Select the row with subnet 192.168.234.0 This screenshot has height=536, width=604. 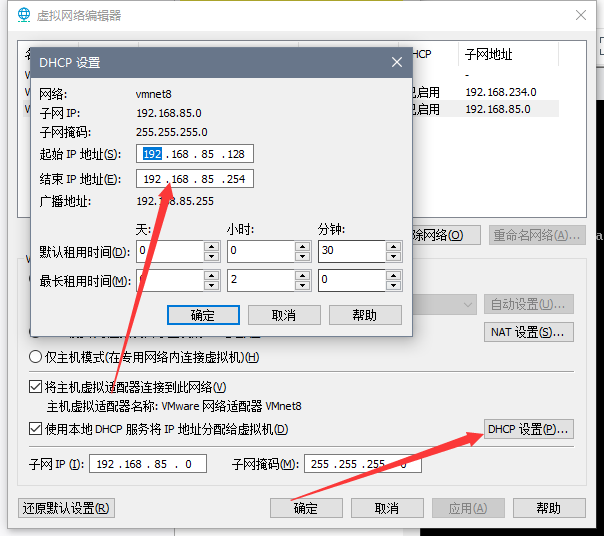tap(485, 92)
